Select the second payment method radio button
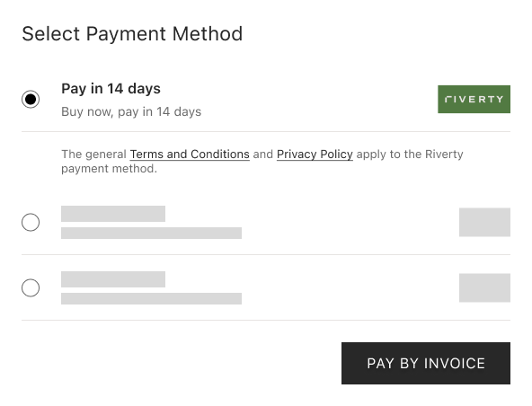The image size is (532, 406). coord(31,222)
